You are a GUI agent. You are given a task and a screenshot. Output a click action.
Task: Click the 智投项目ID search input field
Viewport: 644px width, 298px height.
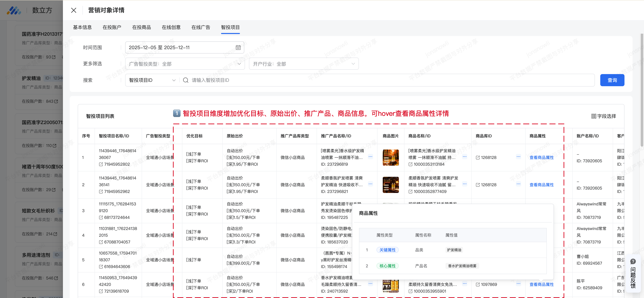pos(375,80)
